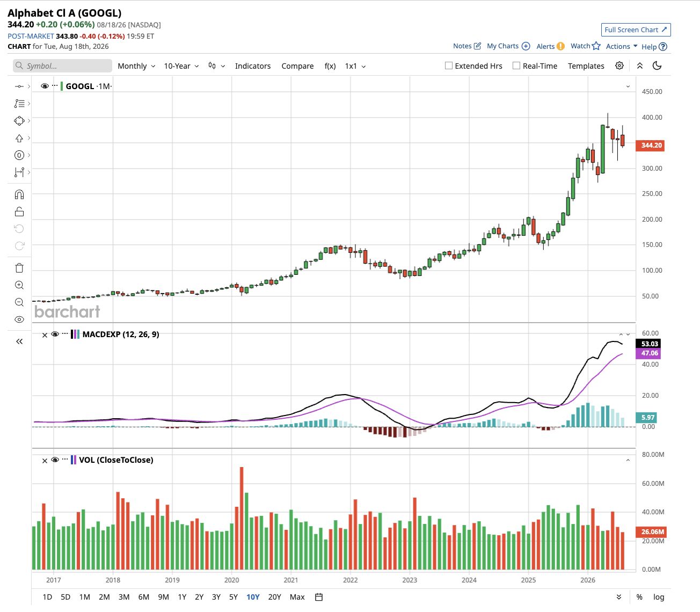700x612 pixels.
Task: Open the Indicators menu
Action: tap(253, 66)
